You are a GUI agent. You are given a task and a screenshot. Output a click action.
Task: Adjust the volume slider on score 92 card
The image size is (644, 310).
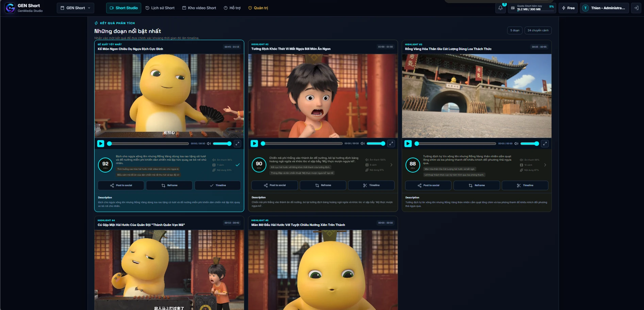click(x=222, y=144)
